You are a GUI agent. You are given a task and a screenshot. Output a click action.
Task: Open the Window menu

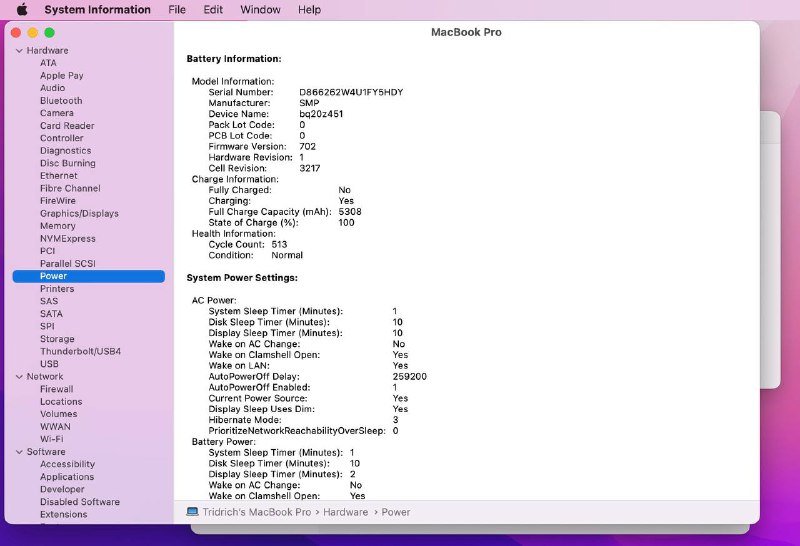point(260,10)
